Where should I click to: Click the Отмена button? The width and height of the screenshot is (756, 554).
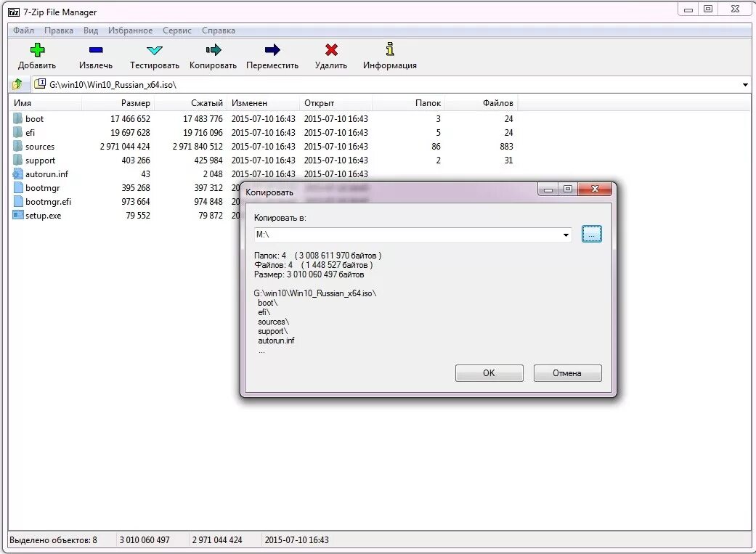click(567, 373)
